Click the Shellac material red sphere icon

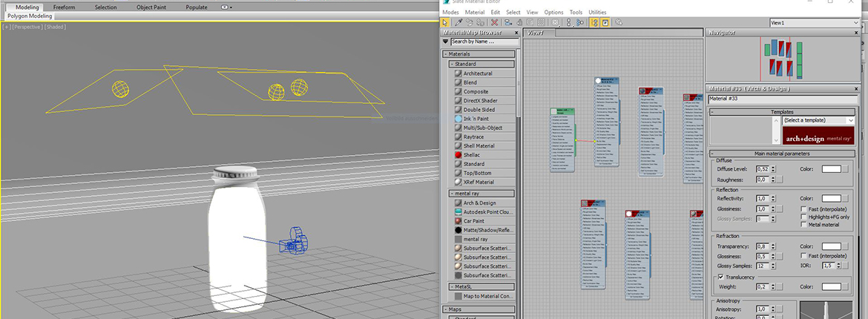pyautogui.click(x=458, y=155)
